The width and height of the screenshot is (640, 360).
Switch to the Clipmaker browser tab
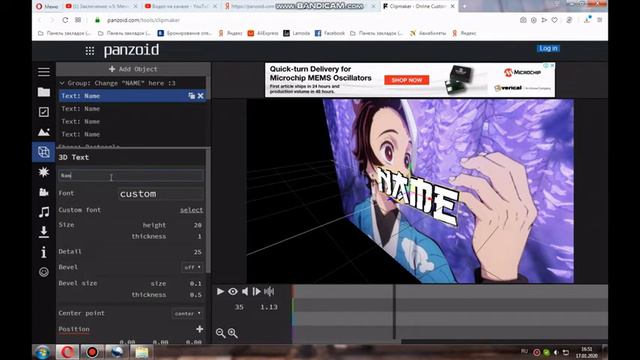coord(418,6)
